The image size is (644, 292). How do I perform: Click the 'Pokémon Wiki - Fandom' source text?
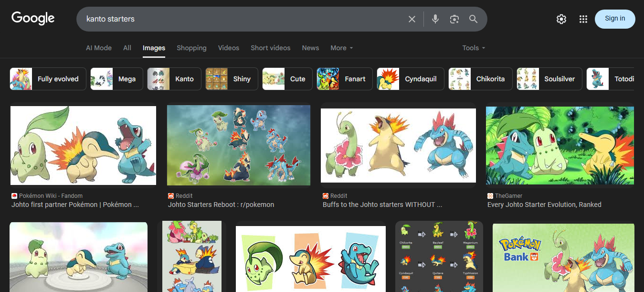[x=51, y=196]
